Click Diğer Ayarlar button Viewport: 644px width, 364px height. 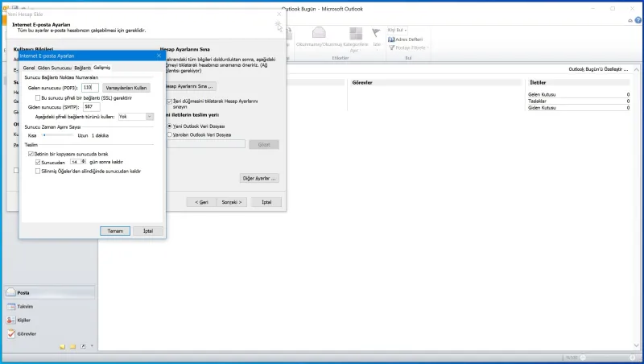(259, 178)
